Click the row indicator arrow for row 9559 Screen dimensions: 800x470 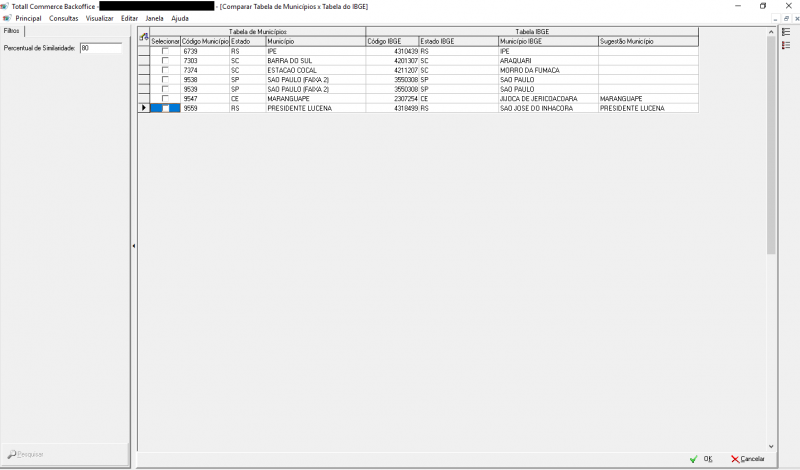(143, 107)
